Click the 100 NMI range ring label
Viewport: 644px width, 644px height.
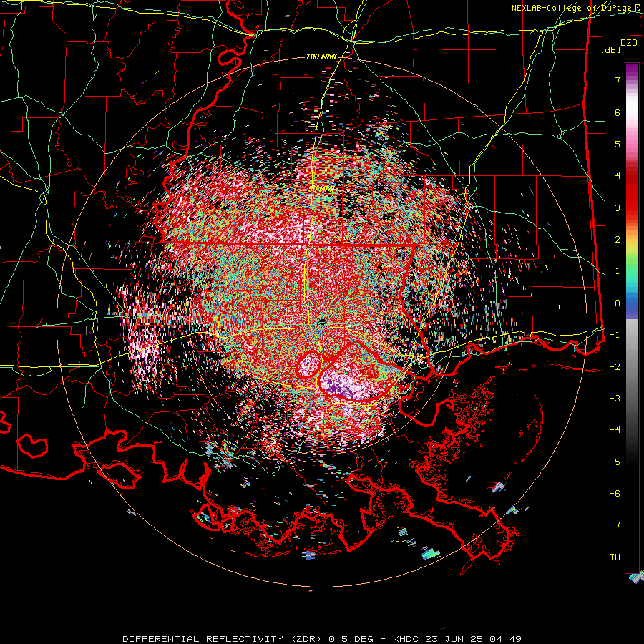tap(321, 57)
